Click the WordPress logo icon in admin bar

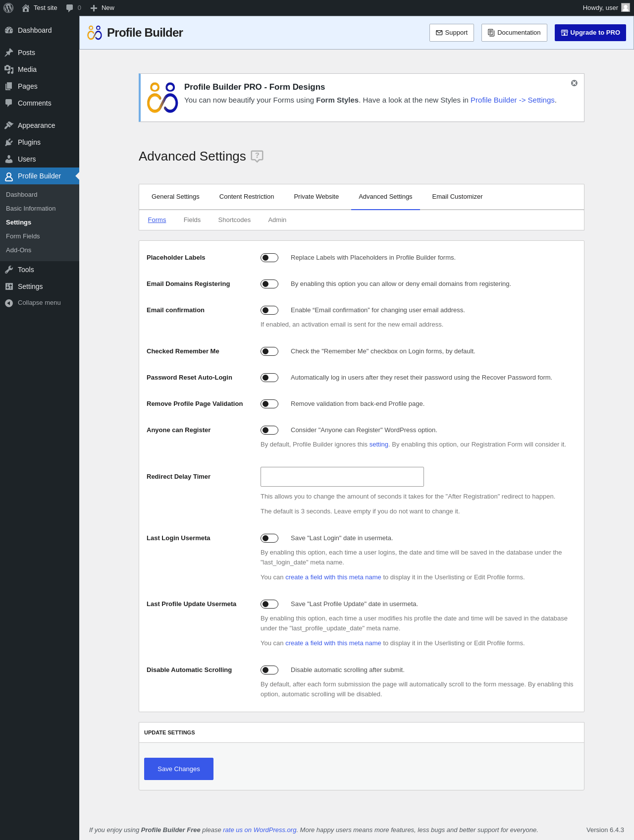click(8, 8)
